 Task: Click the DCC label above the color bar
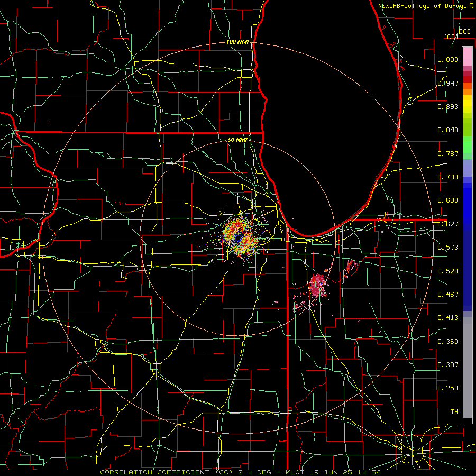click(464, 32)
